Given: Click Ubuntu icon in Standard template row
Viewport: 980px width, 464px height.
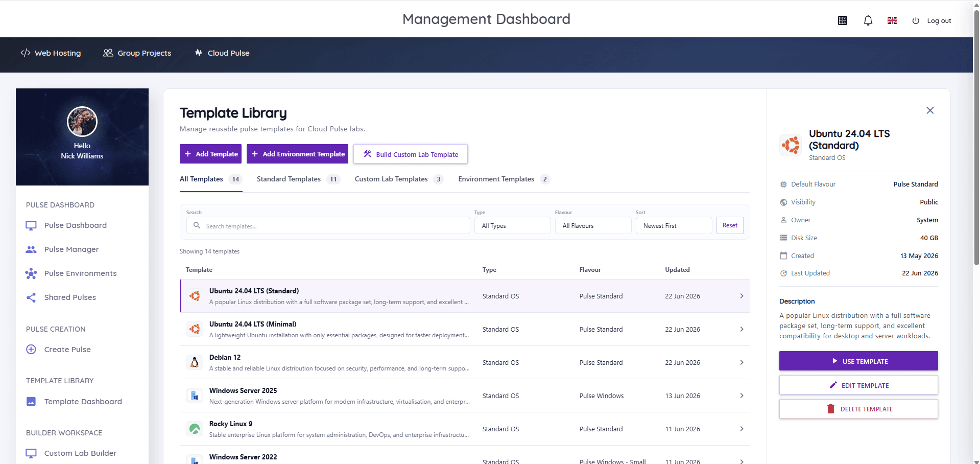Looking at the screenshot, I should point(195,296).
